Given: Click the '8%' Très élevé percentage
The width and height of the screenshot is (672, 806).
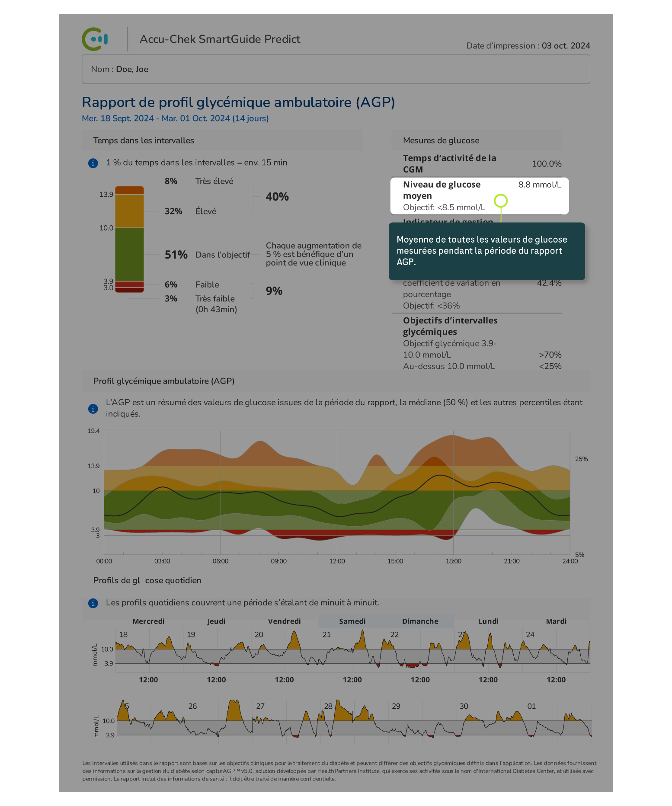Looking at the screenshot, I should pos(171,181).
